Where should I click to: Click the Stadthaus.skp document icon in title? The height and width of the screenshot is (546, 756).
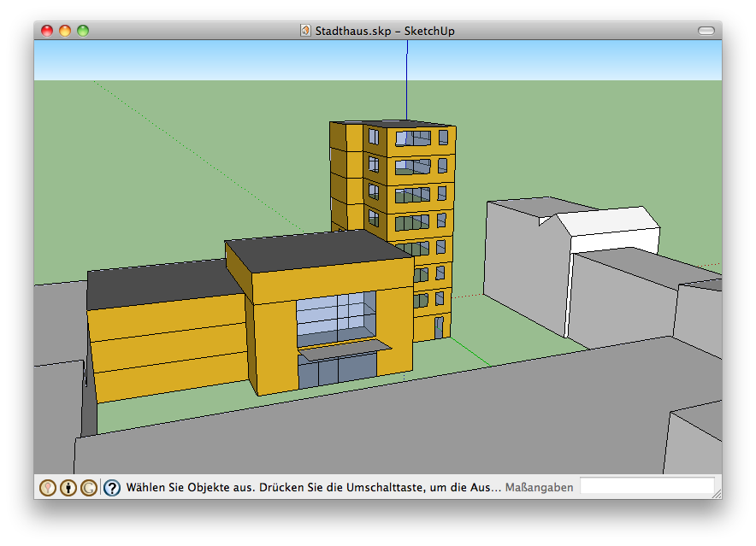[305, 31]
